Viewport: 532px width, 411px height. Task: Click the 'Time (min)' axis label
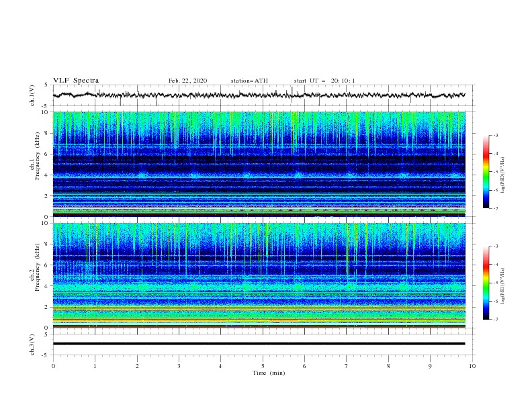(x=269, y=373)
